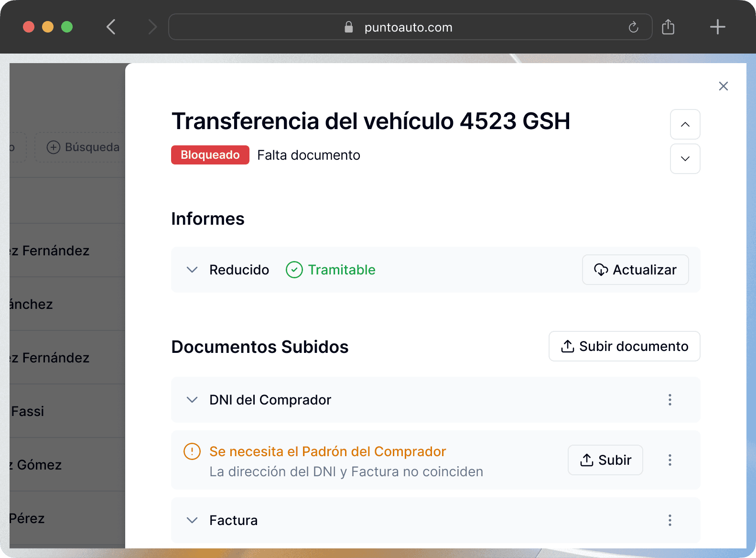Expand the DNI del Comprador document
Viewport: 756px width, 558px height.
[x=192, y=400]
